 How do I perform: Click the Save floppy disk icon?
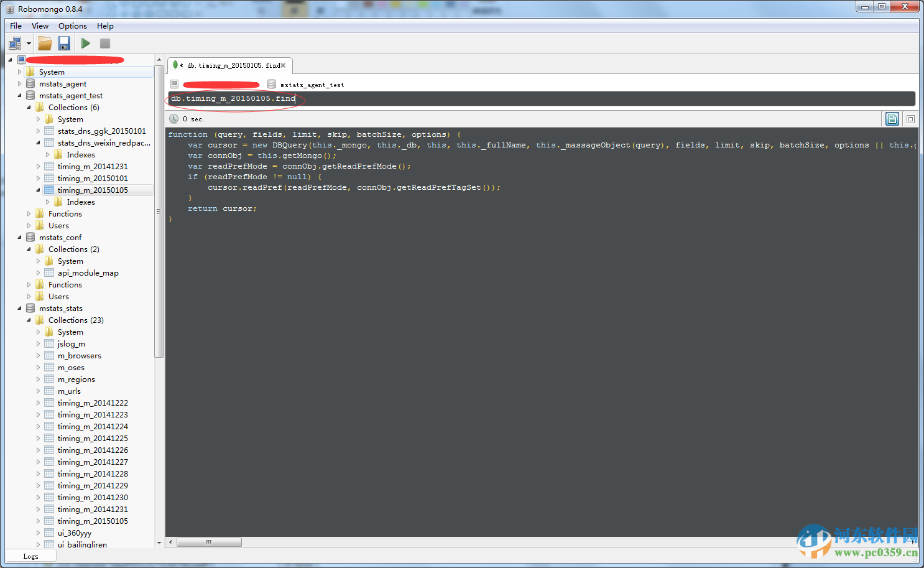tap(64, 44)
